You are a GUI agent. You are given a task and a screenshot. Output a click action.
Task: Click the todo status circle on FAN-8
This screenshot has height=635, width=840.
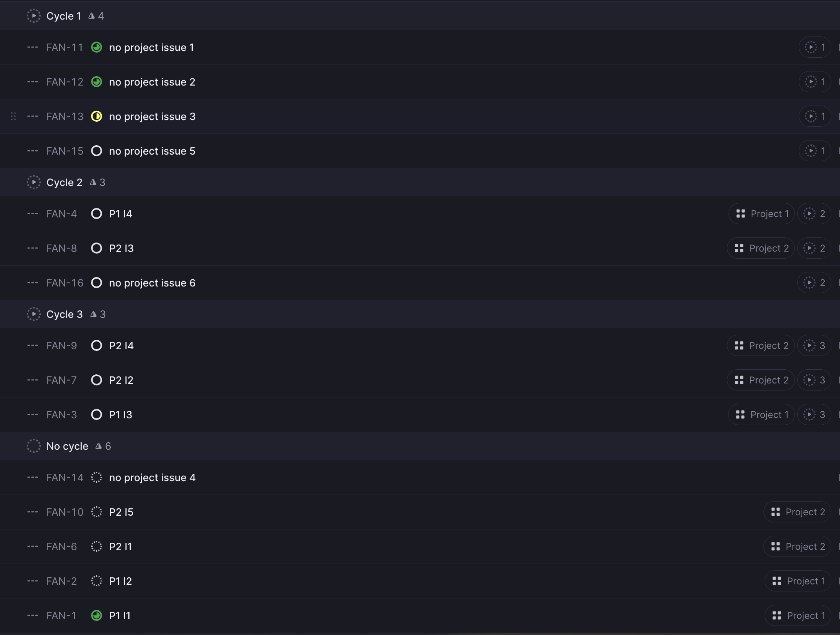click(97, 248)
